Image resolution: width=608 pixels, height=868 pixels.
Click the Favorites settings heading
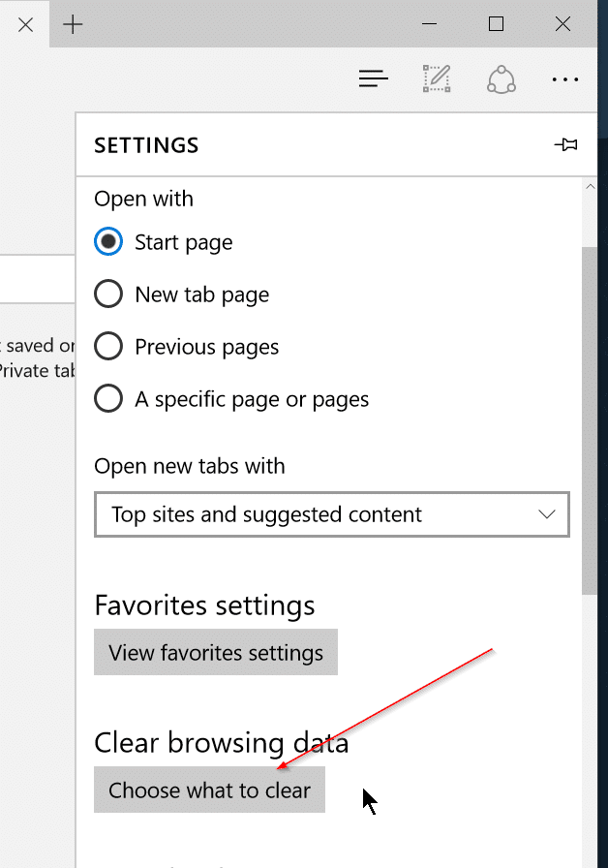pyautogui.click(x=204, y=605)
